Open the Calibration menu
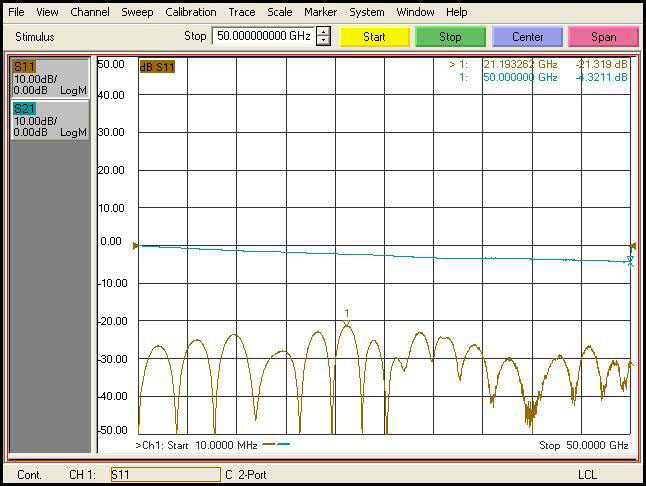Screen dimensions: 646x486 click(191, 12)
